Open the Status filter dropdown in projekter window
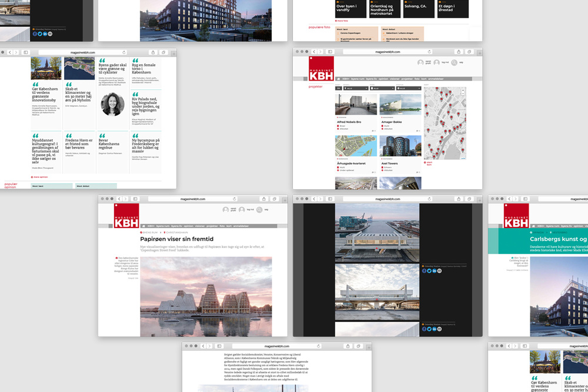Viewport: 588px width, 392px height. pyautogui.click(x=409, y=88)
